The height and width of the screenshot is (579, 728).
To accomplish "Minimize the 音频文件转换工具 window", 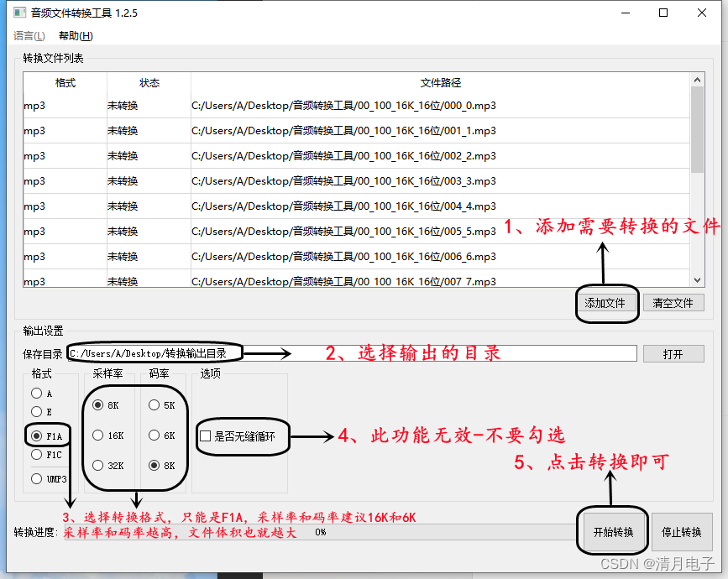I will 626,13.
